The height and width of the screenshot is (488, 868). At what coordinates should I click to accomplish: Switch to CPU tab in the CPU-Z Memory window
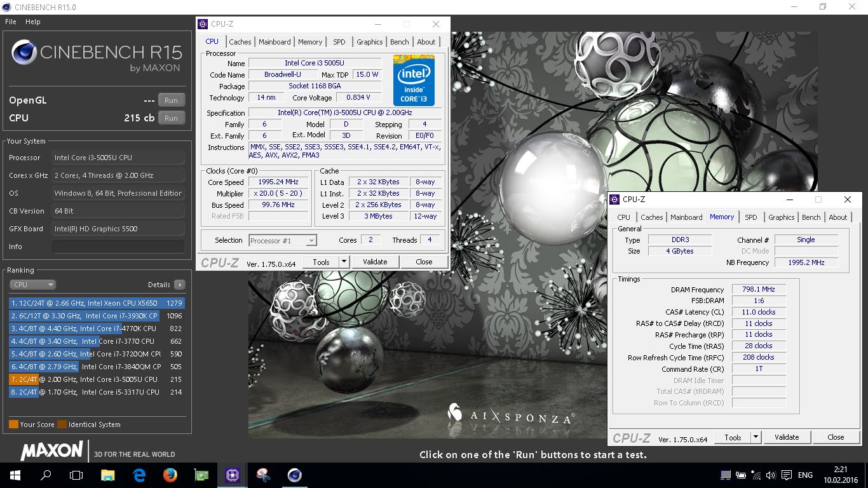tap(624, 217)
